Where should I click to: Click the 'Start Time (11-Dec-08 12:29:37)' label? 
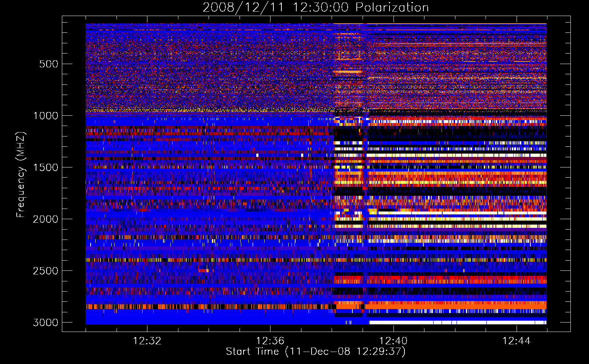[x=316, y=352]
